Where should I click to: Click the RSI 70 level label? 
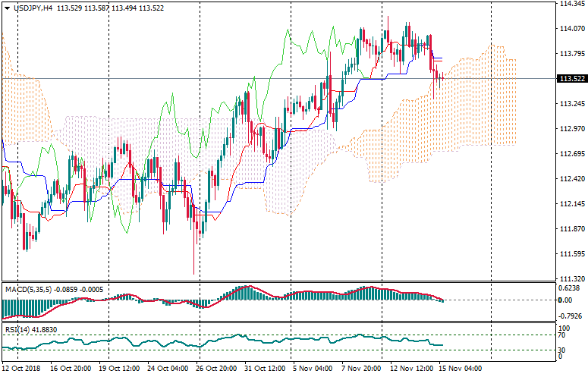562,335
